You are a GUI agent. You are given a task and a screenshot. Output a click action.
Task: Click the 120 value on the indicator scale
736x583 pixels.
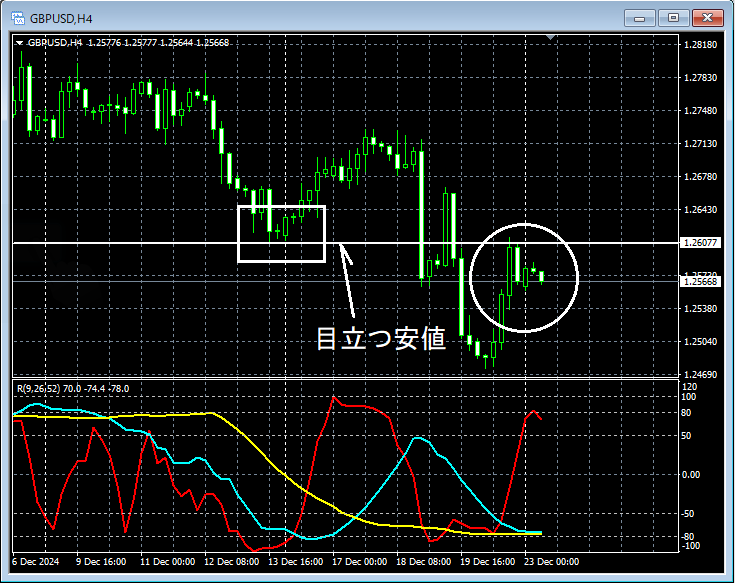tap(690, 387)
